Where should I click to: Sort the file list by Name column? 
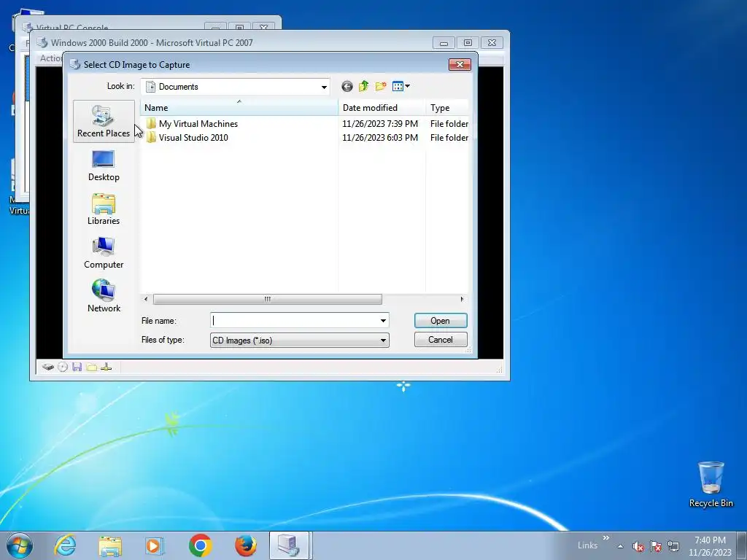pyautogui.click(x=239, y=108)
